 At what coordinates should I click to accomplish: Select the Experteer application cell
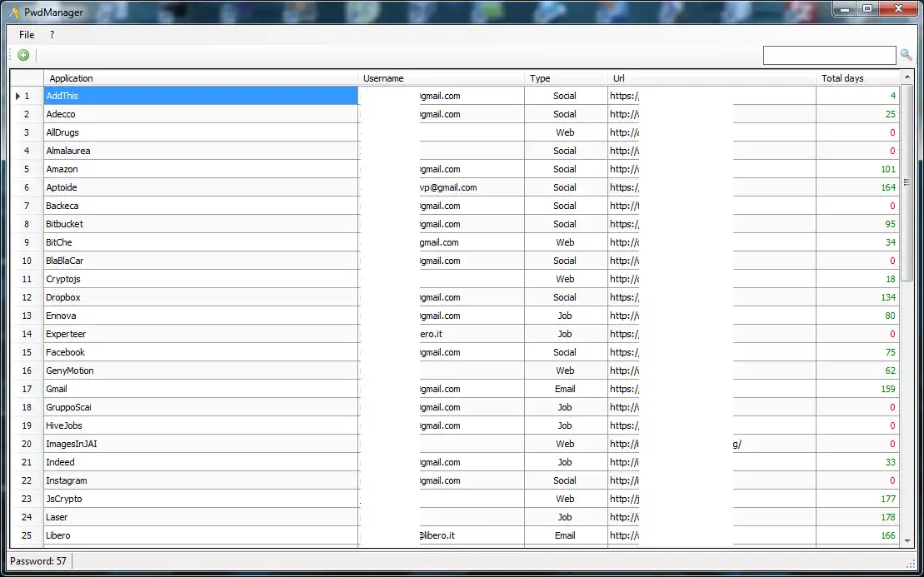point(200,334)
